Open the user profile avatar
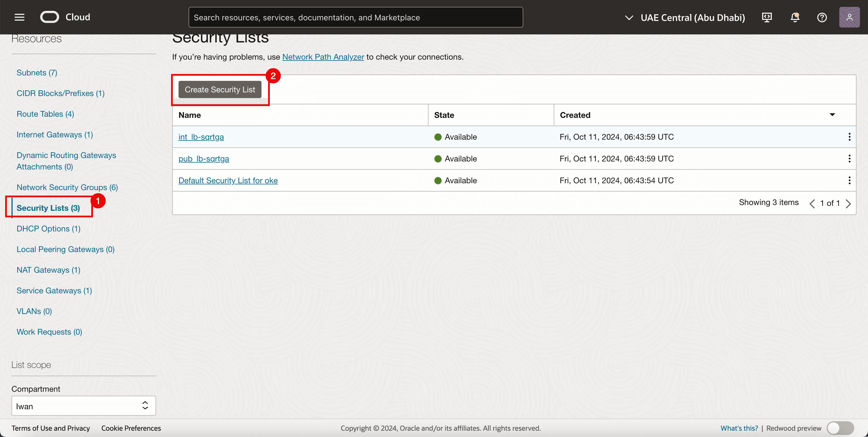 [849, 17]
